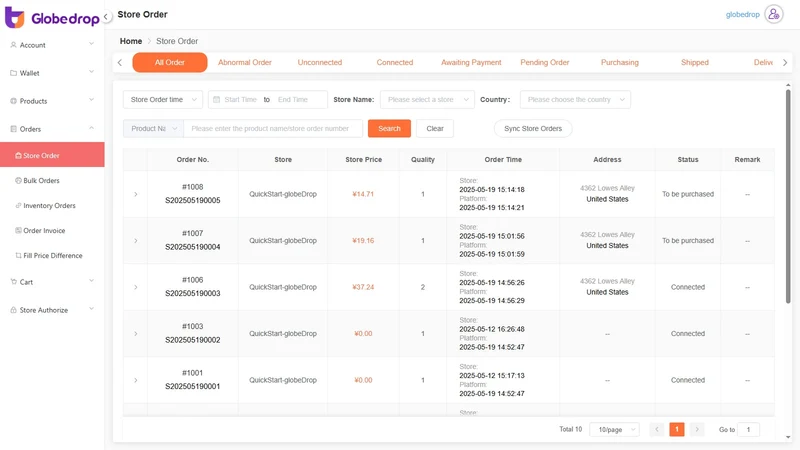Expand row details for order #1001
This screenshot has height=450, width=800.
point(136,380)
